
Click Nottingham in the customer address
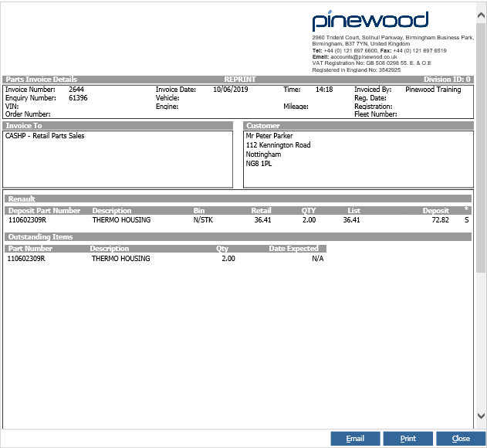click(x=263, y=154)
